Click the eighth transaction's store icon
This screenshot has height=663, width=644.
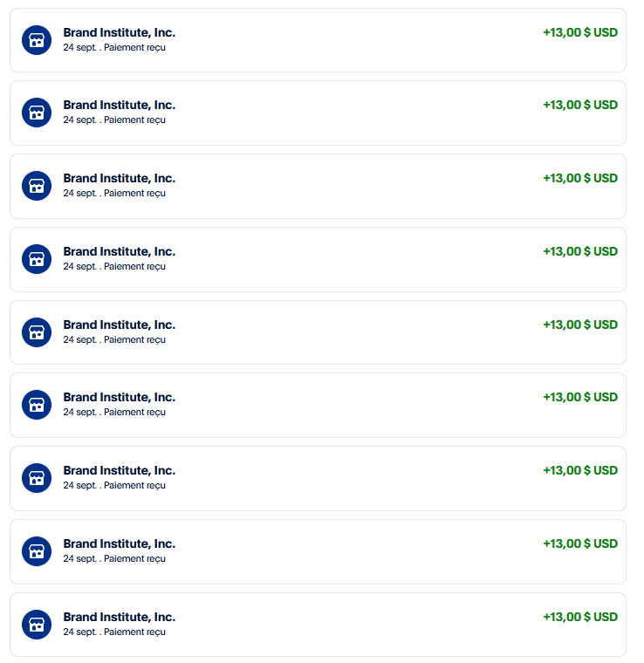coord(37,551)
